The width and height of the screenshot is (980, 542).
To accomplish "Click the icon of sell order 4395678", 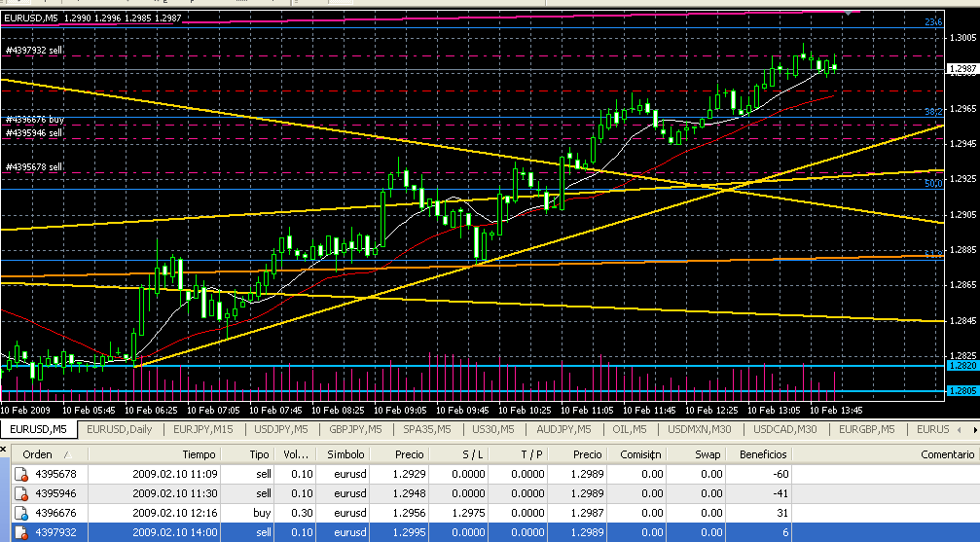I will tap(19, 473).
